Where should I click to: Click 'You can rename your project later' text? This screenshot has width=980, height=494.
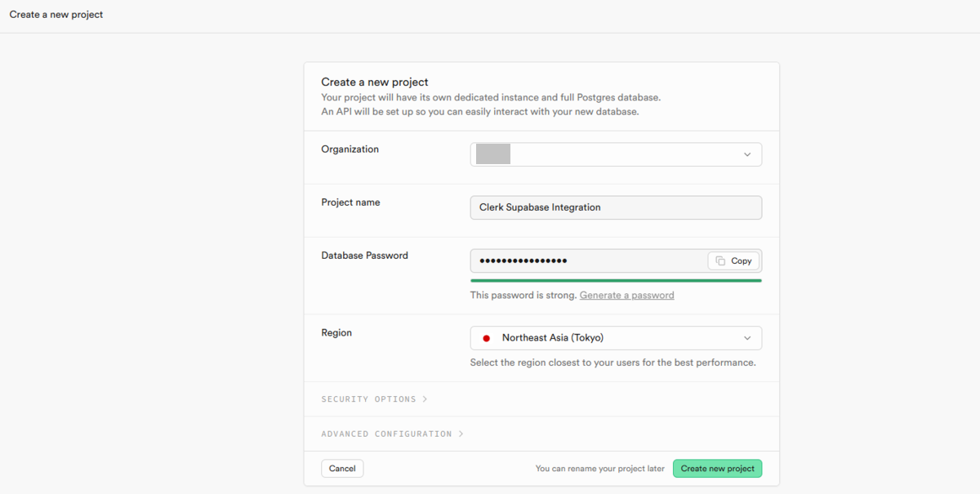600,469
